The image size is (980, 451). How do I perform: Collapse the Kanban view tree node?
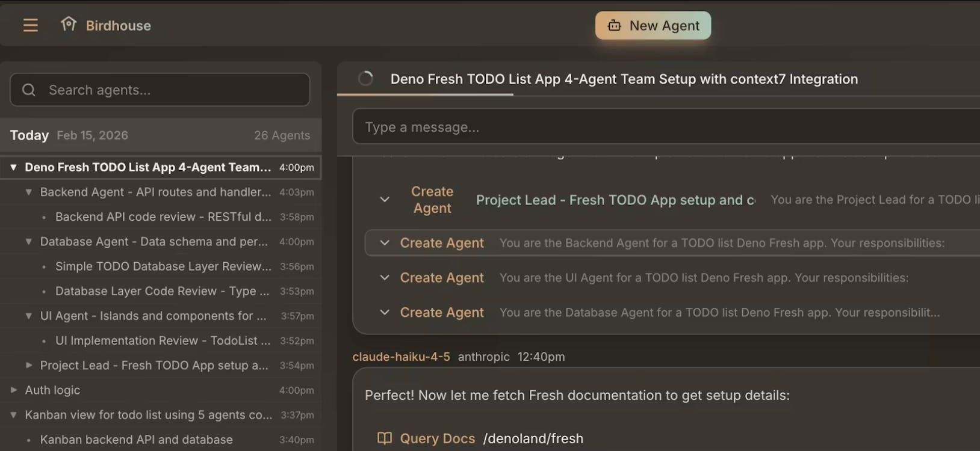(13, 415)
